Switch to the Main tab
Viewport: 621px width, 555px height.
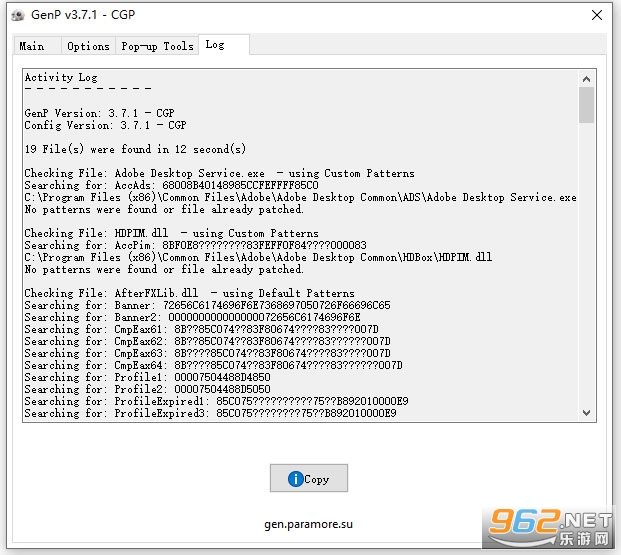[37, 46]
